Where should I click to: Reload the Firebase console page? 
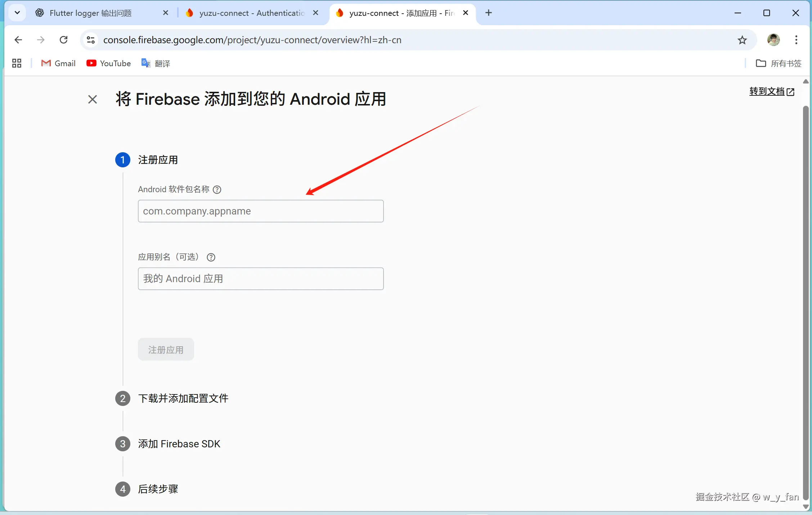[x=64, y=40]
